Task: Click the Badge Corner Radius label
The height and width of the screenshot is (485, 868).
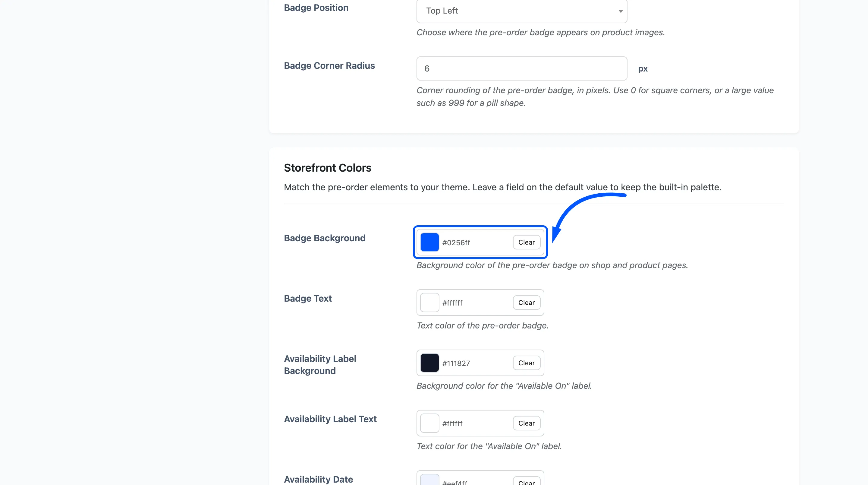Action: click(329, 65)
